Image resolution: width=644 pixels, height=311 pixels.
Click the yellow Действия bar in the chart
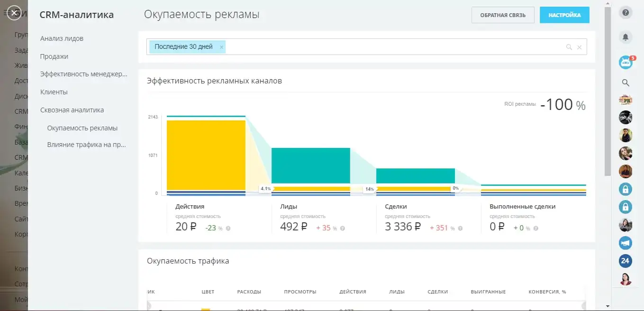click(206, 155)
